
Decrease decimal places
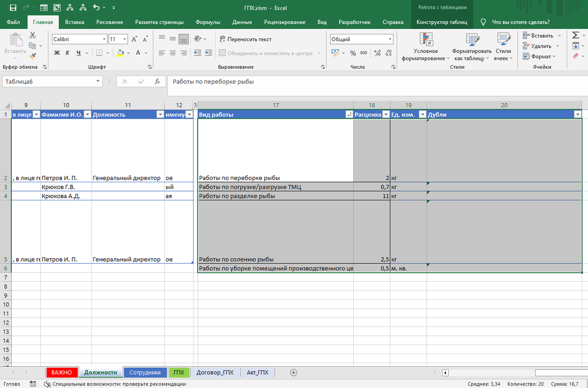[388, 53]
